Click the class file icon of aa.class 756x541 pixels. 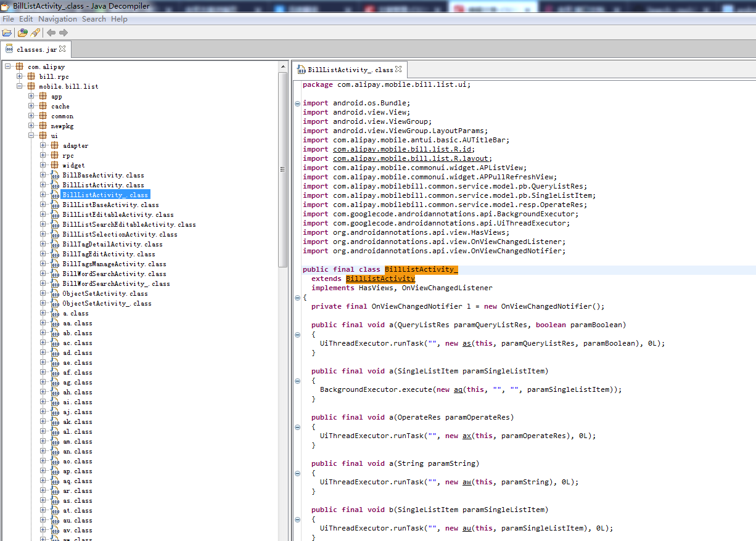[x=55, y=323]
